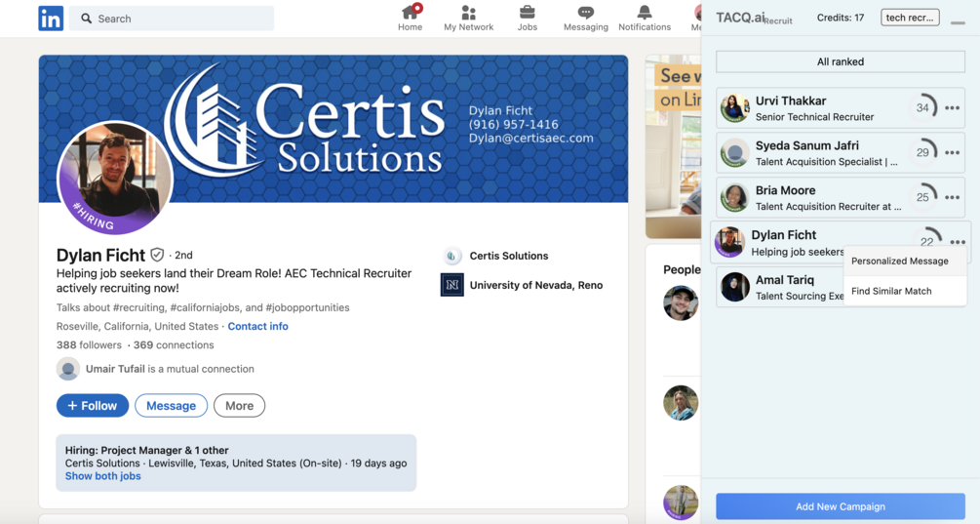The height and width of the screenshot is (524, 980).
Task: Click the Dylan Ficht name heading
Action: coord(100,255)
